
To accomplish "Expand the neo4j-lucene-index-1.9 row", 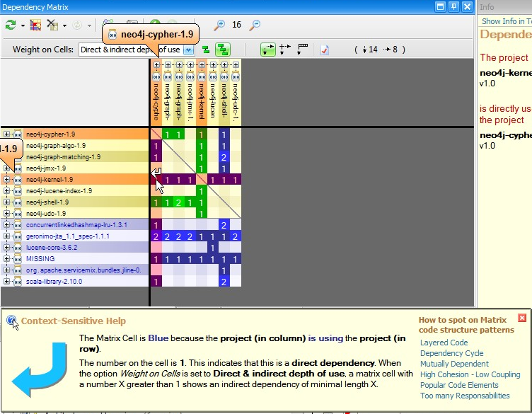I will 6,190.
